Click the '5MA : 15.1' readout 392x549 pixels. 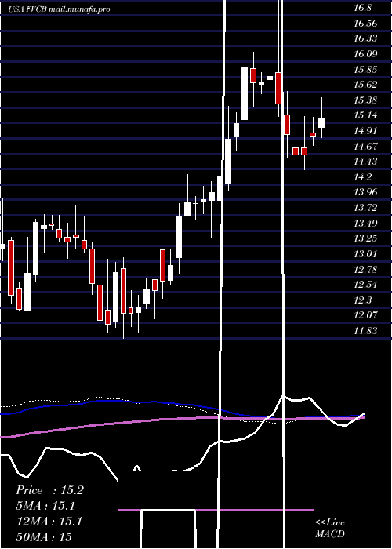45,506
